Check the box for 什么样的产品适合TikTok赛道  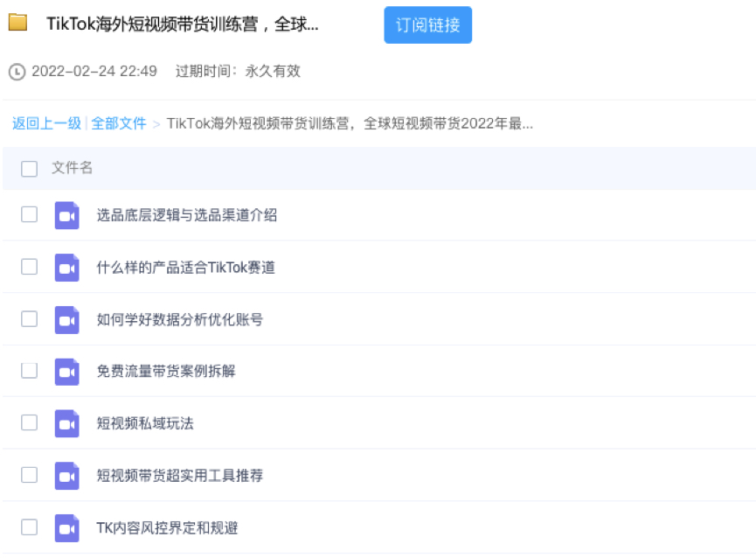[x=30, y=267]
